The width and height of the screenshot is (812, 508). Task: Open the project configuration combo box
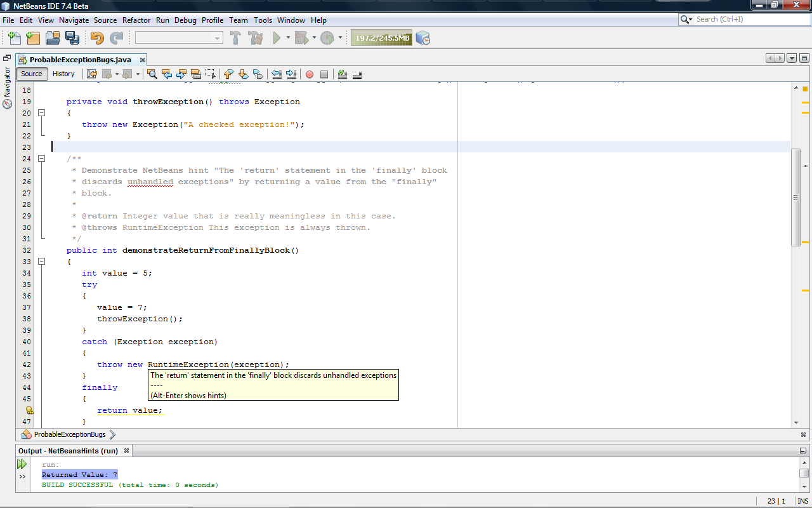coord(179,38)
